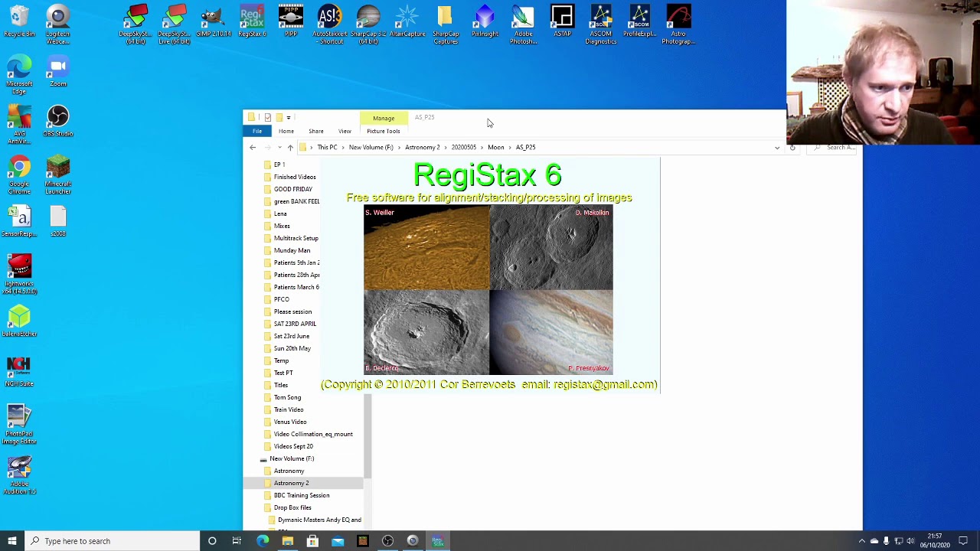Viewport: 980px width, 551px height.
Task: Launch AltairCapture desktop shortcut
Action: pyautogui.click(x=407, y=21)
